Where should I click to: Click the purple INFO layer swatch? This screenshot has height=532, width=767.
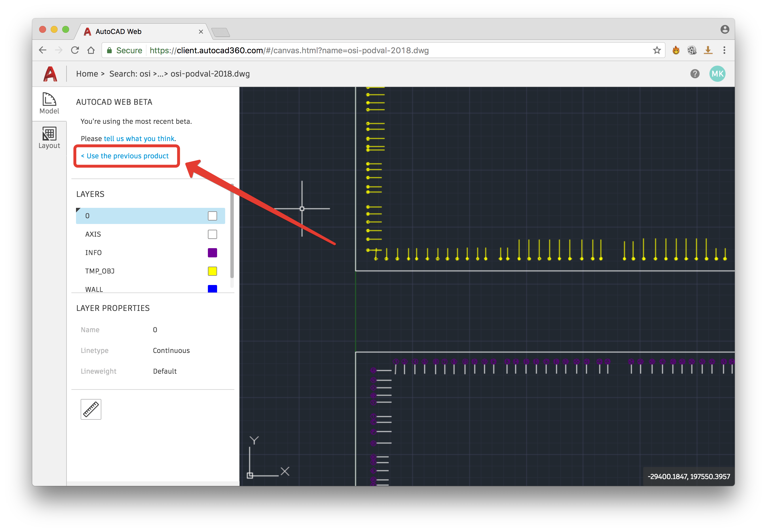[x=212, y=253]
